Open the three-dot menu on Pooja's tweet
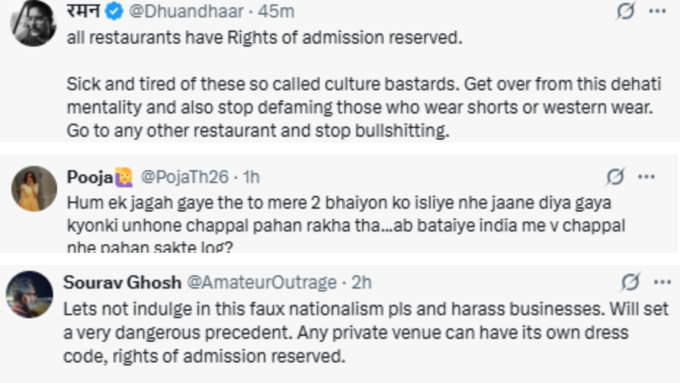This screenshot has width=680, height=383. point(647,177)
